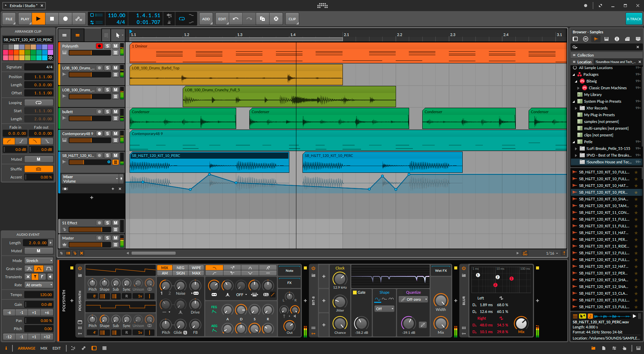Select the WIPE oscillator mix mode

(196, 268)
